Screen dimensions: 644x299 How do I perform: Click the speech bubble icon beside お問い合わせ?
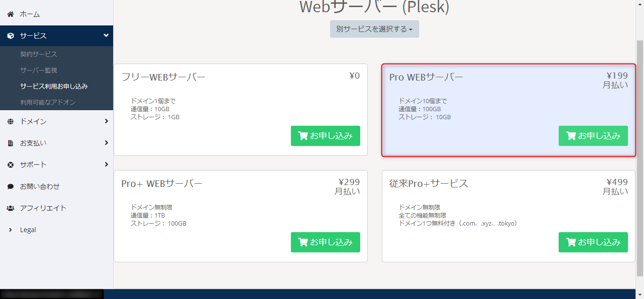click(x=10, y=186)
